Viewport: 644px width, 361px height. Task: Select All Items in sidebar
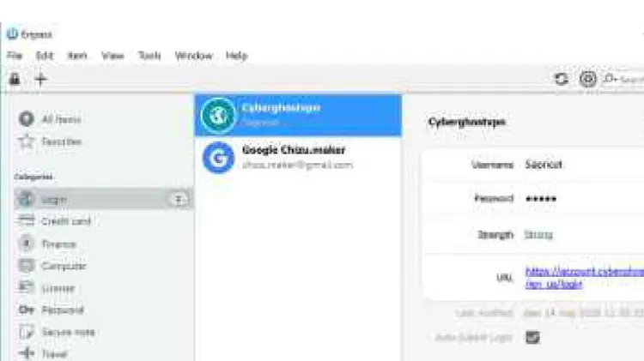click(x=50, y=119)
